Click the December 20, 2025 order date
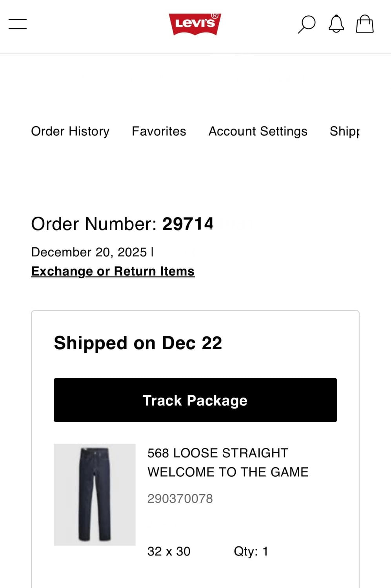This screenshot has height=588, width=391. point(89,252)
